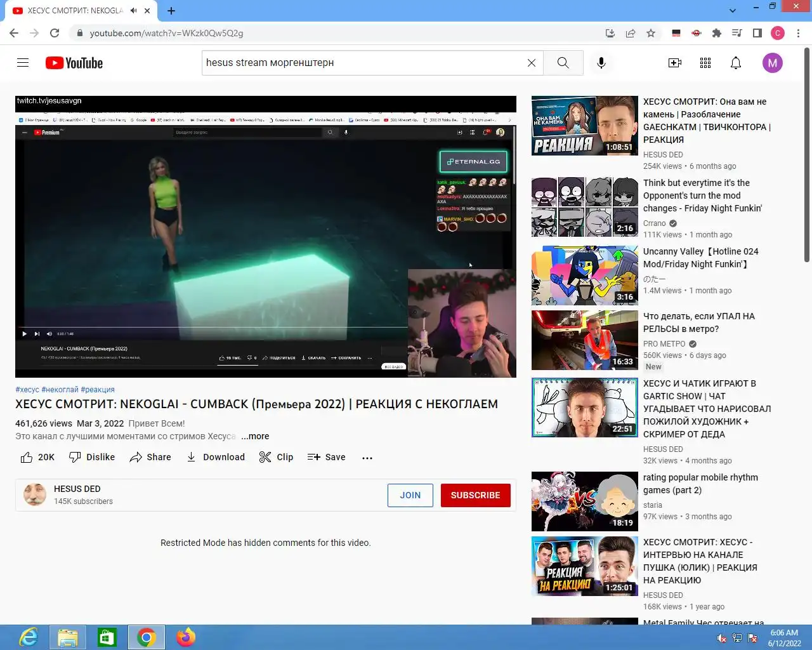Install app icon in address bar

(610, 33)
